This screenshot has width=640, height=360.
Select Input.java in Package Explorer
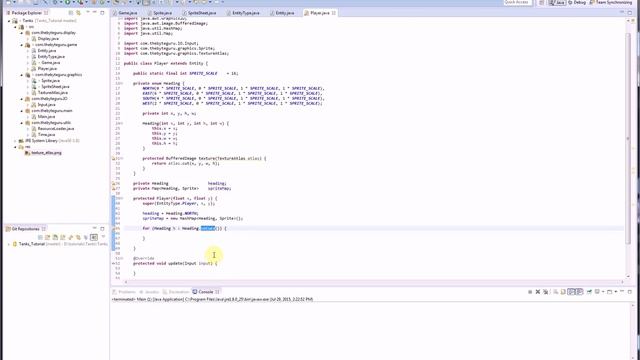[43, 105]
